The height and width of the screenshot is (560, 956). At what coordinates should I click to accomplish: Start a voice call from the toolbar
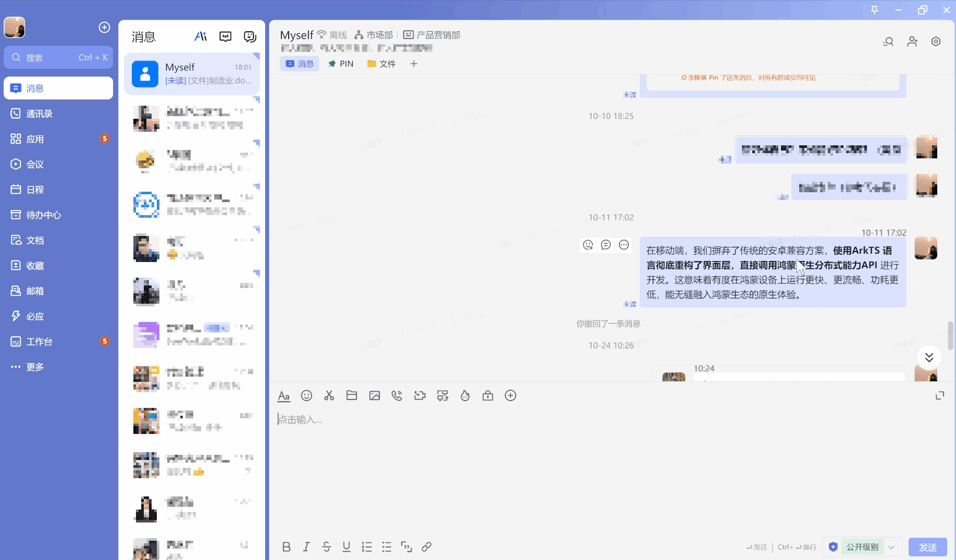(x=397, y=396)
